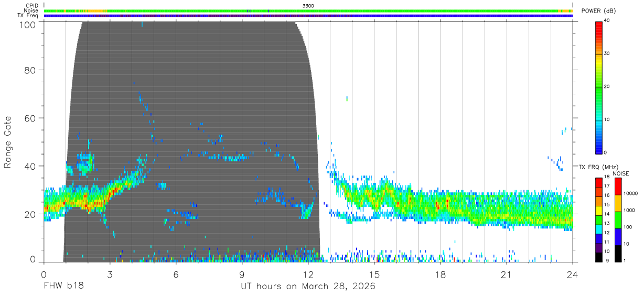Click the 'FHW b18' radar beam label
This screenshot has width=644, height=297.
tap(63, 287)
